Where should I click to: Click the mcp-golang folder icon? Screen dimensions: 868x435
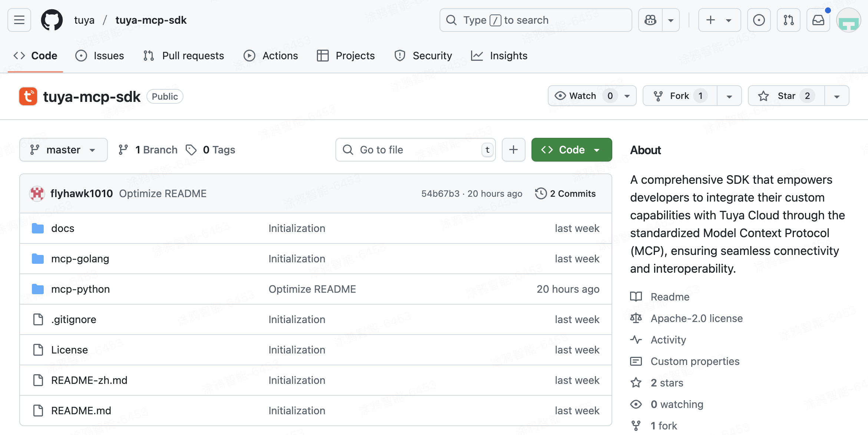point(38,259)
